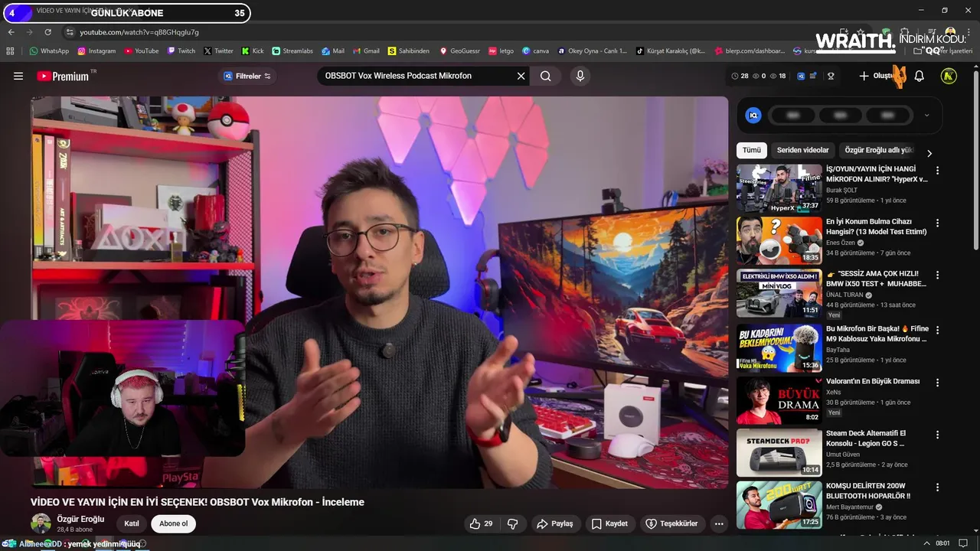
Task: Select the Tümü filter chip
Action: [x=752, y=150]
